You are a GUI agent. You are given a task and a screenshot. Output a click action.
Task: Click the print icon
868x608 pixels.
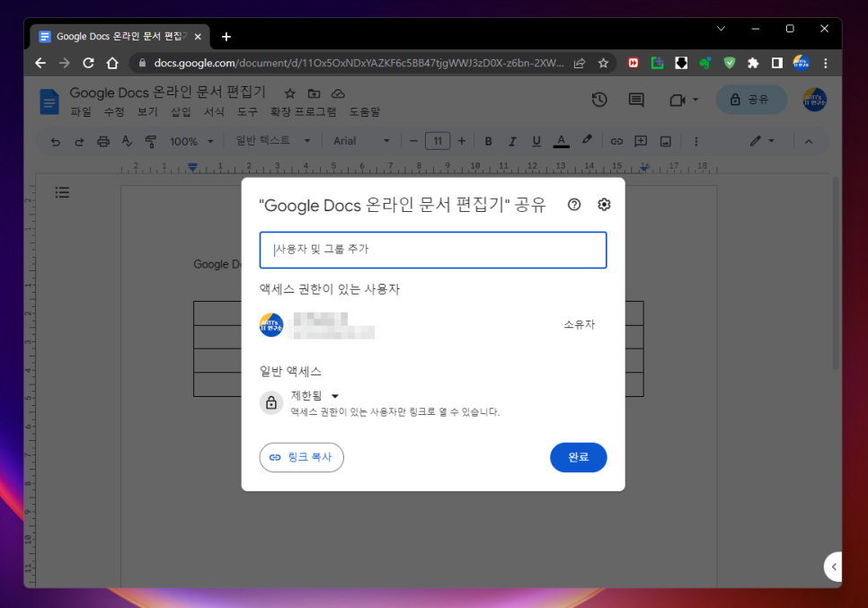[x=103, y=142]
